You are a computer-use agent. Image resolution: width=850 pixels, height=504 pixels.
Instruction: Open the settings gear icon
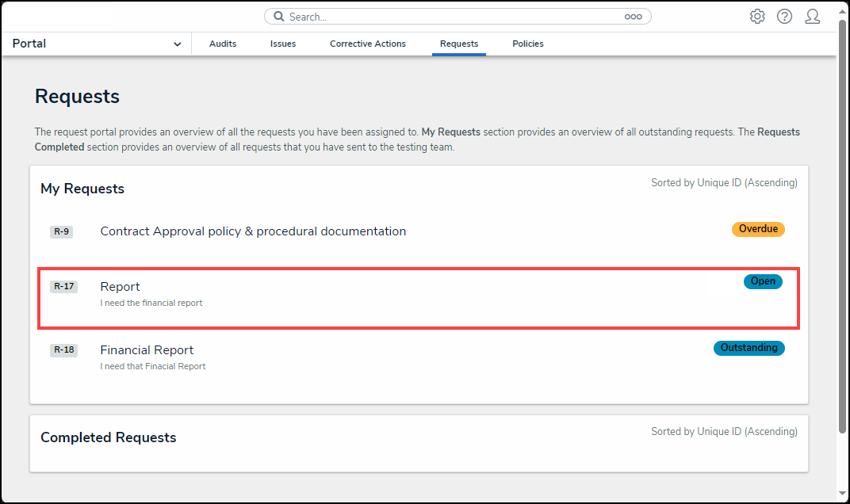(757, 17)
